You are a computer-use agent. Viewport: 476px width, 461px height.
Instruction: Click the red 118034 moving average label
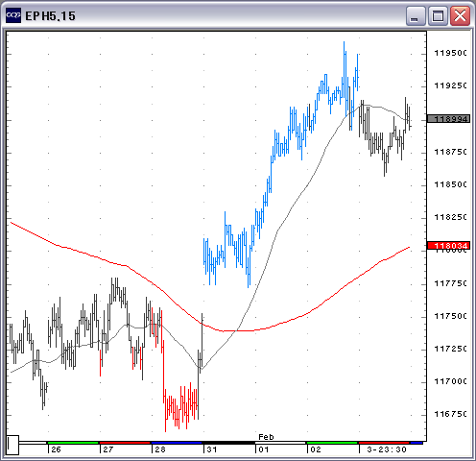[448, 246]
